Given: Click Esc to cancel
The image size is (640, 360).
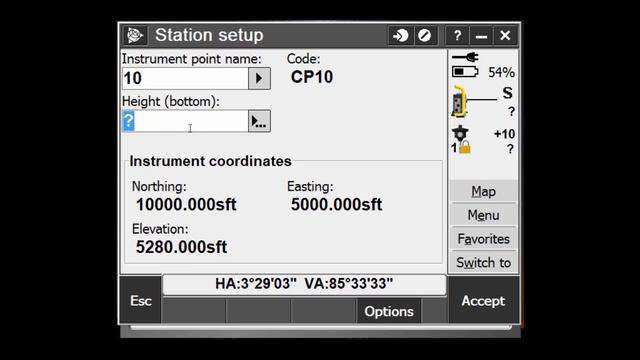Looking at the screenshot, I should coord(141,301).
